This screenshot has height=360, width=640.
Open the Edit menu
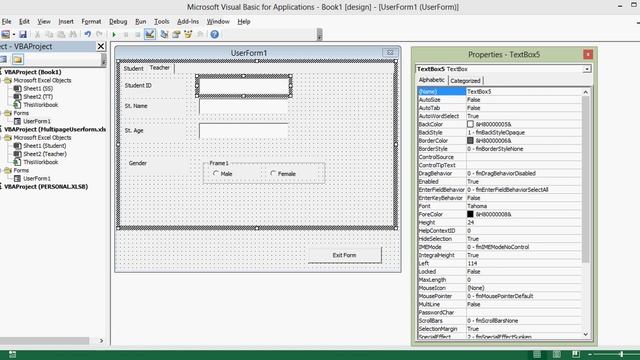(x=24, y=22)
